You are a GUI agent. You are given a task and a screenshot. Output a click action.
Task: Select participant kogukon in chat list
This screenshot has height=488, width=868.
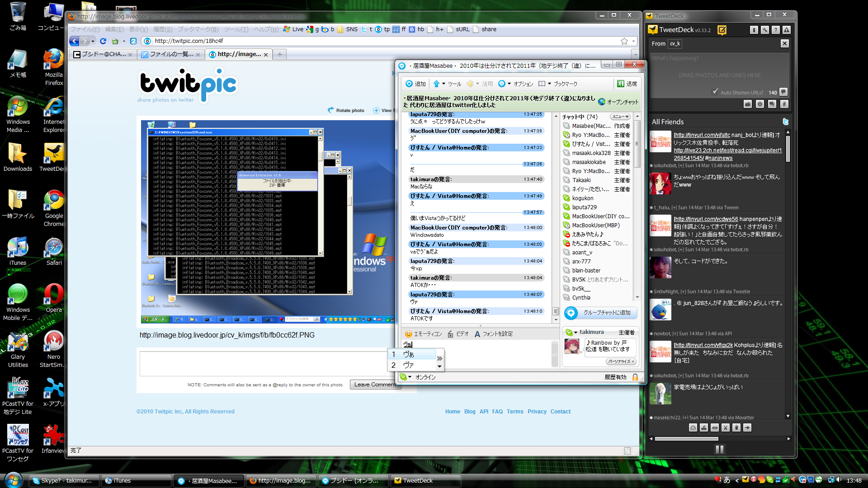583,198
